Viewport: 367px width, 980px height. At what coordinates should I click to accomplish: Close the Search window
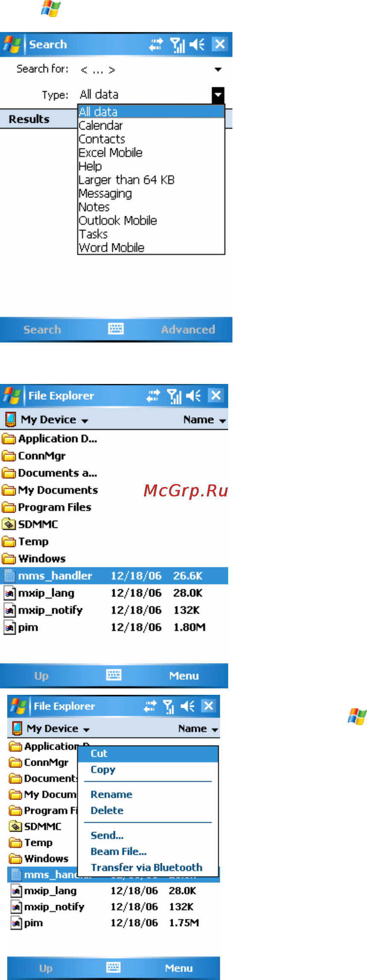click(x=220, y=44)
